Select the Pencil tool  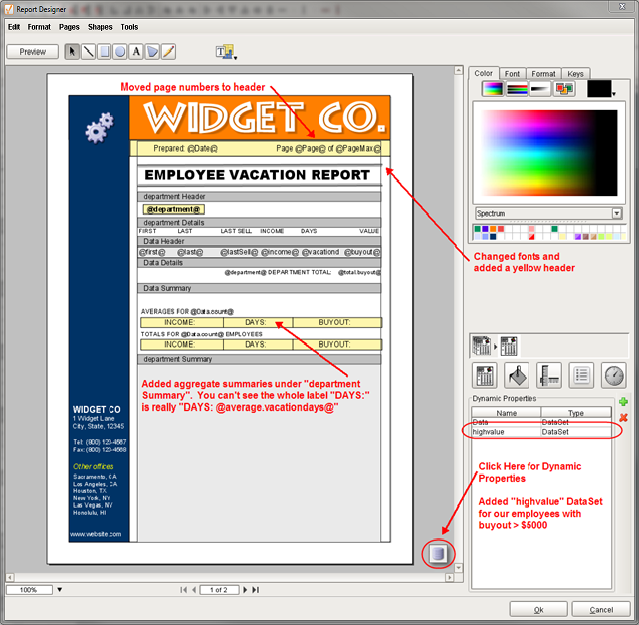coord(168,52)
